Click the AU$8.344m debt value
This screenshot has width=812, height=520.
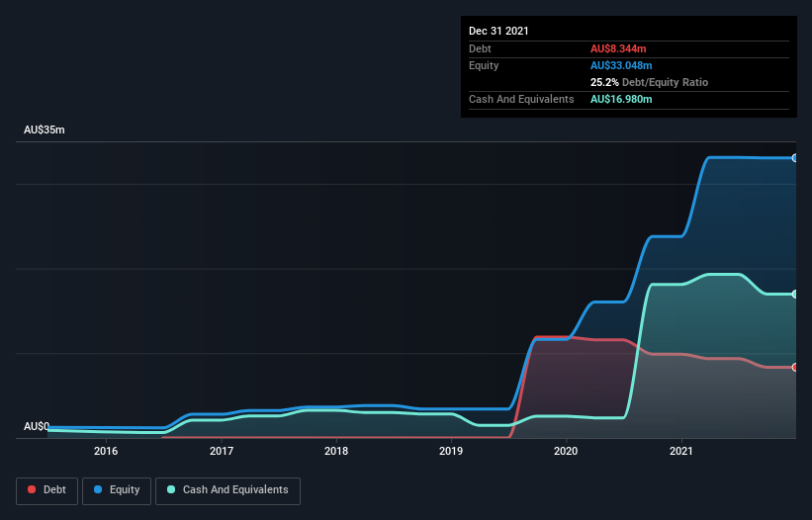618,48
